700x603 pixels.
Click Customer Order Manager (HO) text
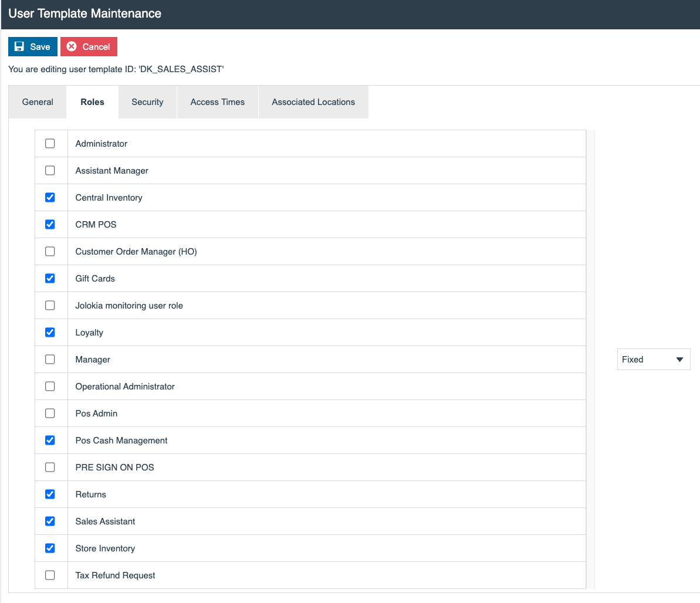coord(136,252)
